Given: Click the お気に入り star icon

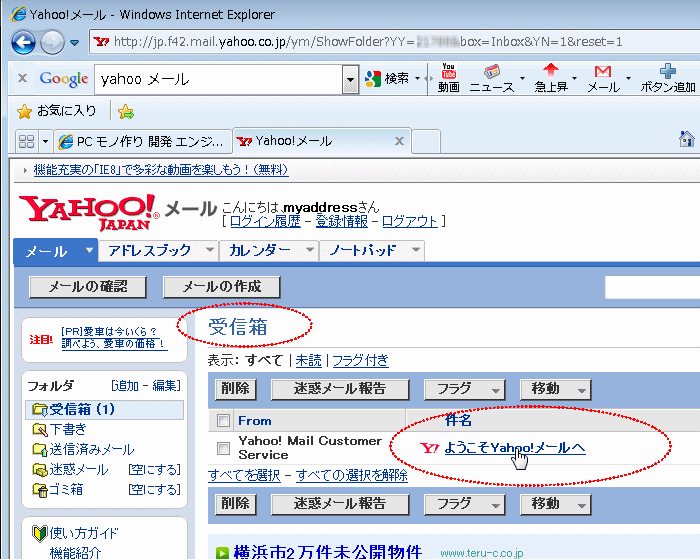Looking at the screenshot, I should pos(25,111).
